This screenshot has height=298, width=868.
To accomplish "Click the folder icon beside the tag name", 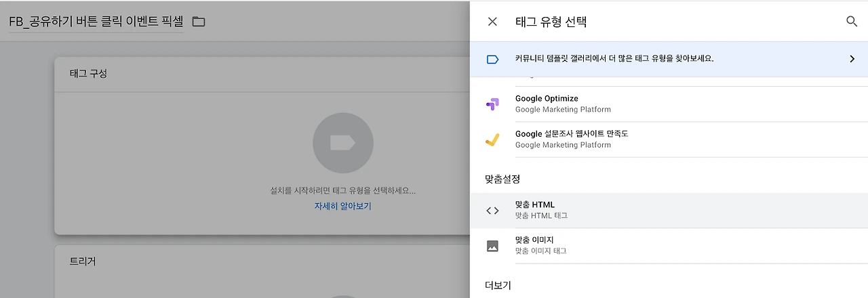I will click(x=199, y=22).
